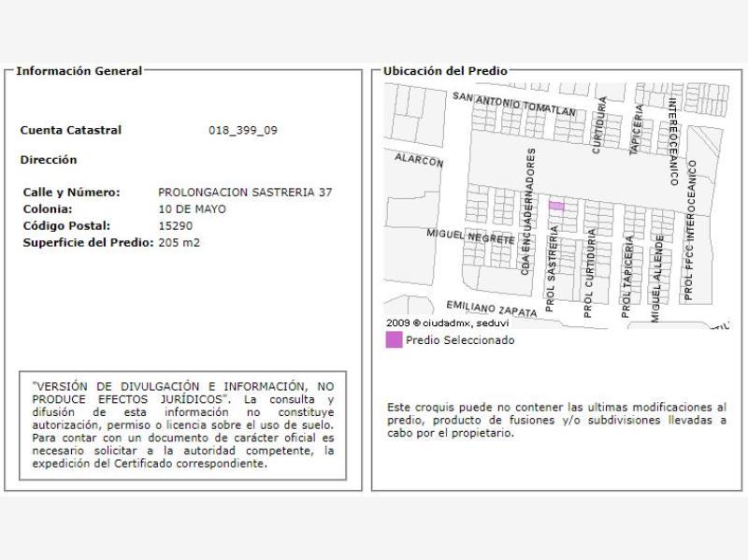Click the 'PROL TAPICERIA' street label on map
This screenshot has width=748, height=560.
[627, 276]
